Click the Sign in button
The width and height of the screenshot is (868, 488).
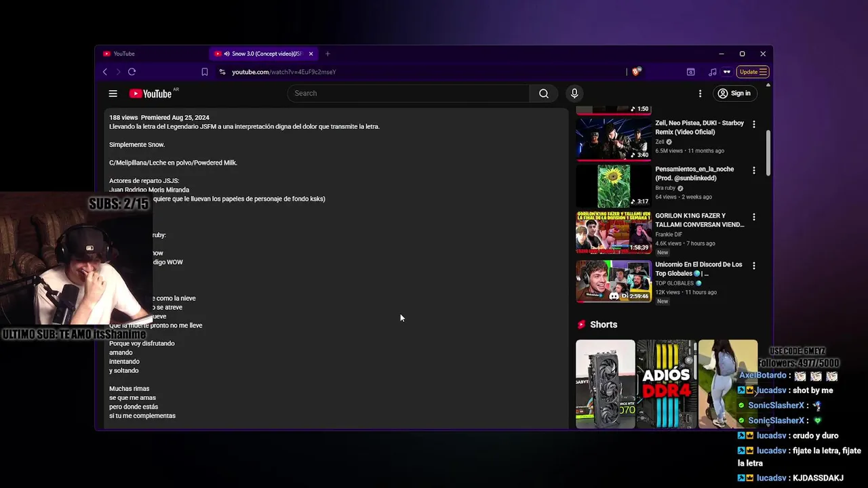pyautogui.click(x=734, y=94)
